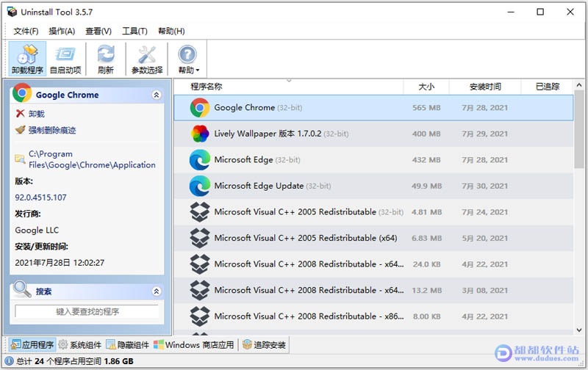Click the 565 MB size of Google Chrome

tap(426, 108)
